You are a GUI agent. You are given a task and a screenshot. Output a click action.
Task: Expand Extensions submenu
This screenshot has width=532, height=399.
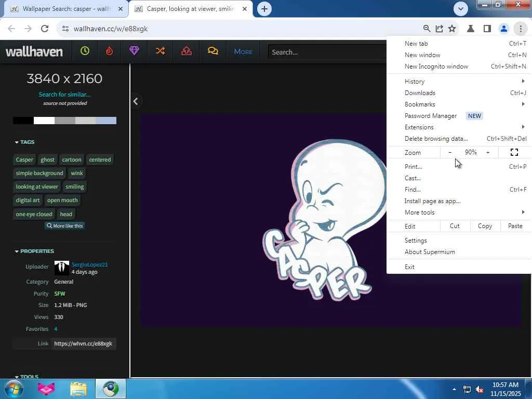tap(459, 127)
